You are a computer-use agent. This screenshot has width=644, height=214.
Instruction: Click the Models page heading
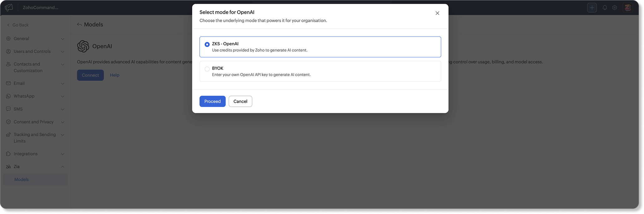coord(94,25)
